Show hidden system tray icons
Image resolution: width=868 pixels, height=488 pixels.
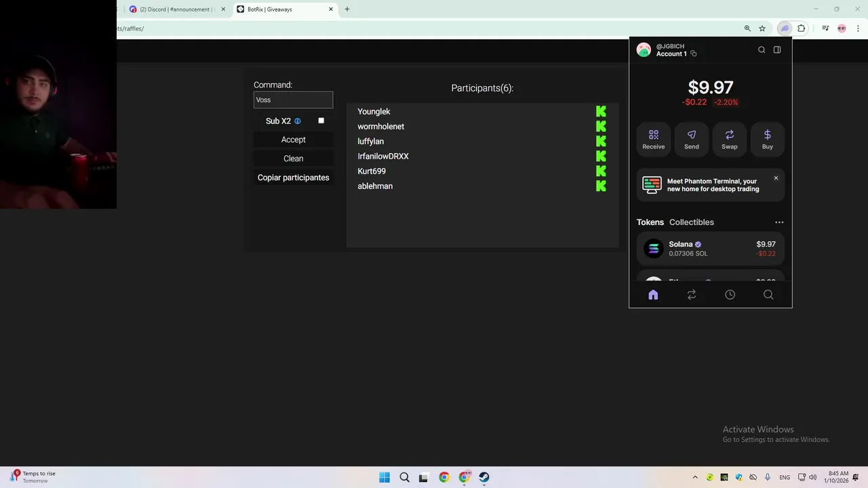point(695,477)
